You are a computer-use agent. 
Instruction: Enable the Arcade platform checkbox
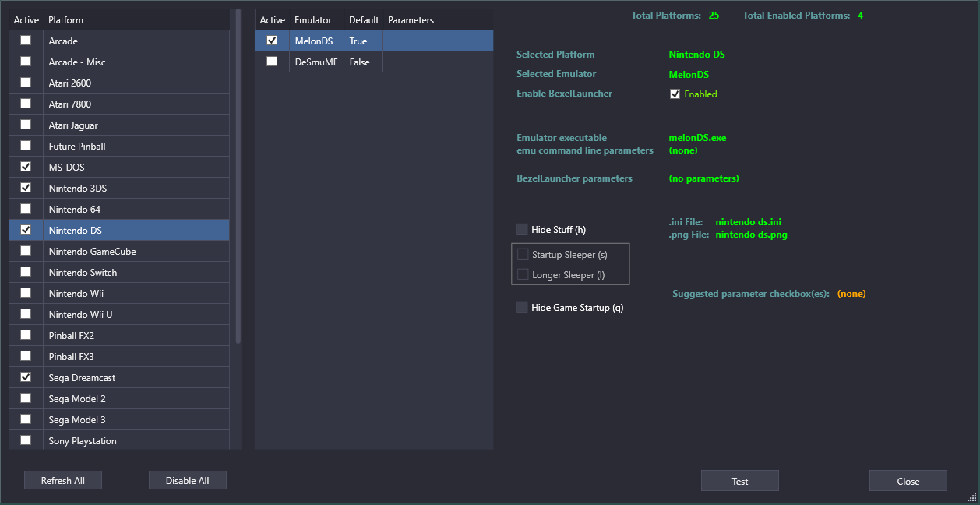[26, 41]
